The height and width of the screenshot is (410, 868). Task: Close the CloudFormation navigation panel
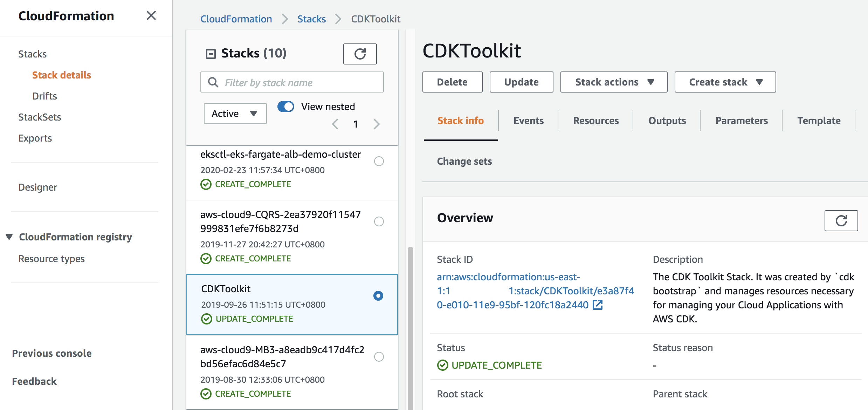151,15
